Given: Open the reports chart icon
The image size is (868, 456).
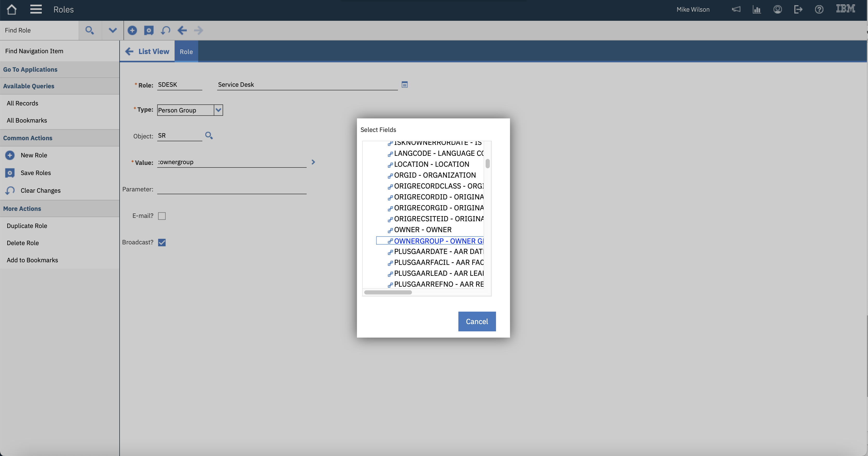Looking at the screenshot, I should pos(756,9).
